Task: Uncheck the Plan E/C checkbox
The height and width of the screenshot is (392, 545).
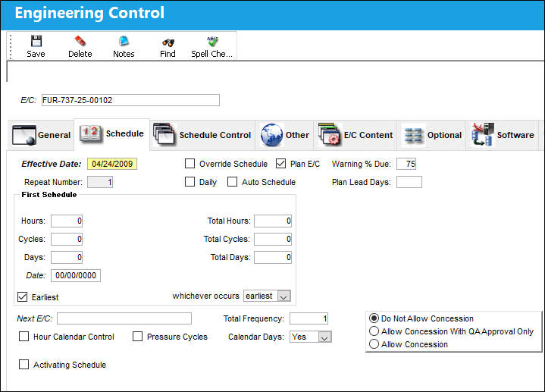Action: tap(281, 164)
